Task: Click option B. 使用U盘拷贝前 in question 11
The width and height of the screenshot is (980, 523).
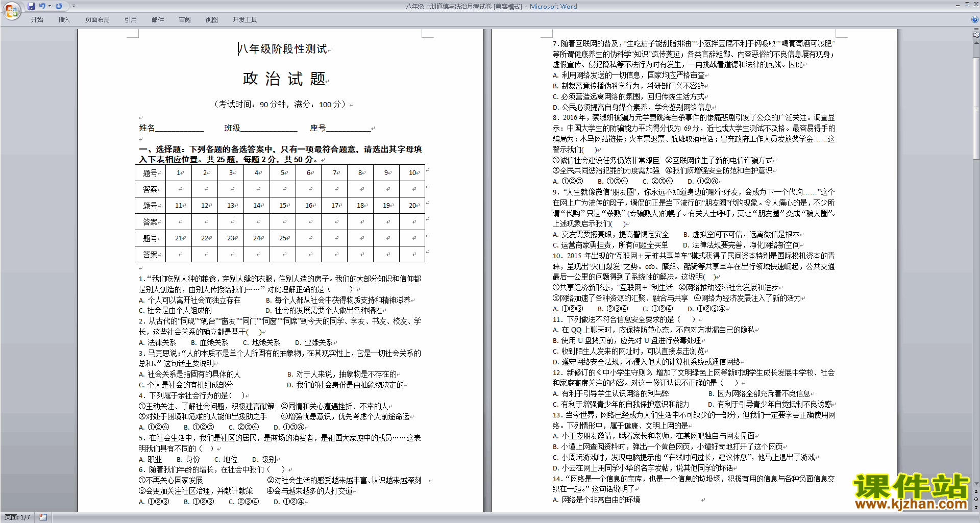Action: pos(627,341)
